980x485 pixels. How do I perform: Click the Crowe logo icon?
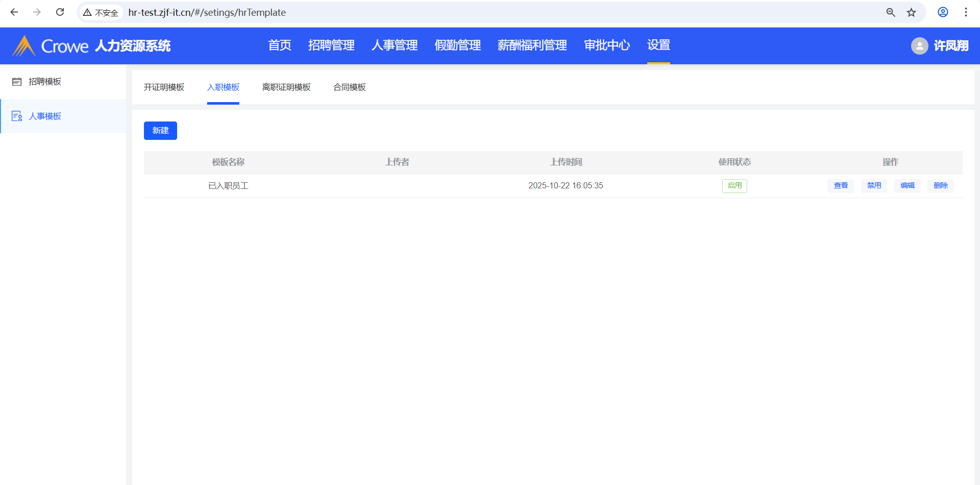(23, 46)
